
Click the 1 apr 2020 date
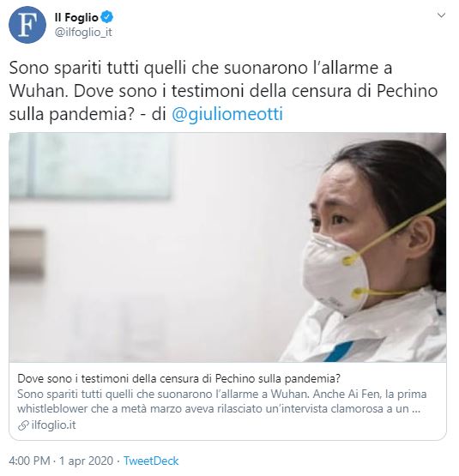coord(87,461)
